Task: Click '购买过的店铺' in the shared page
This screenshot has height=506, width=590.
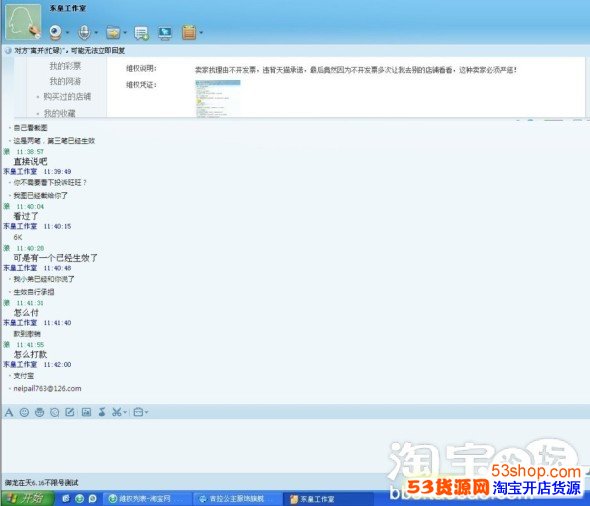Action: tap(67, 97)
